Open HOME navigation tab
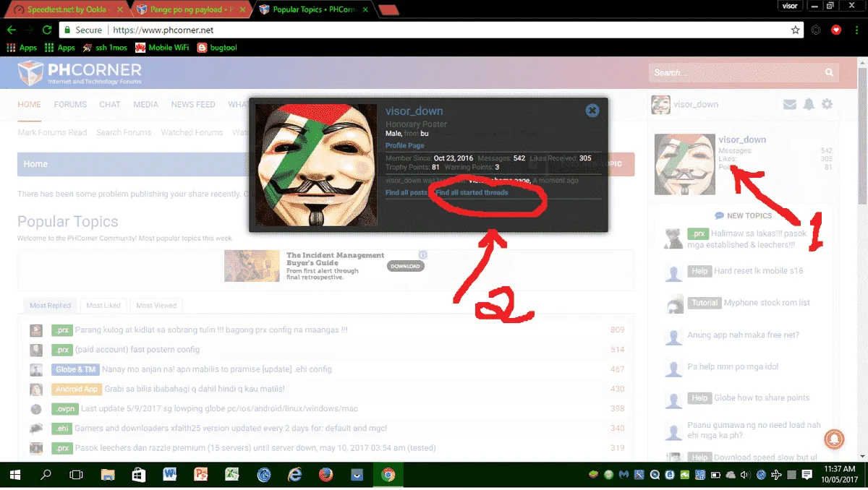 click(x=30, y=105)
